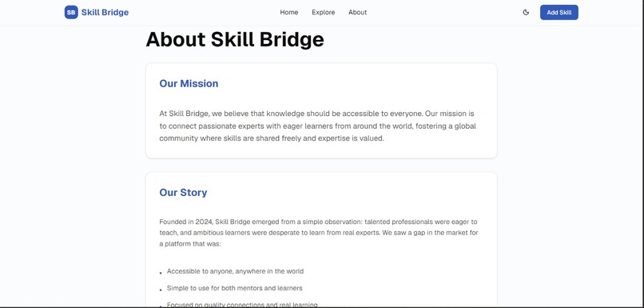Toggle dark mode with moon icon

(x=526, y=12)
